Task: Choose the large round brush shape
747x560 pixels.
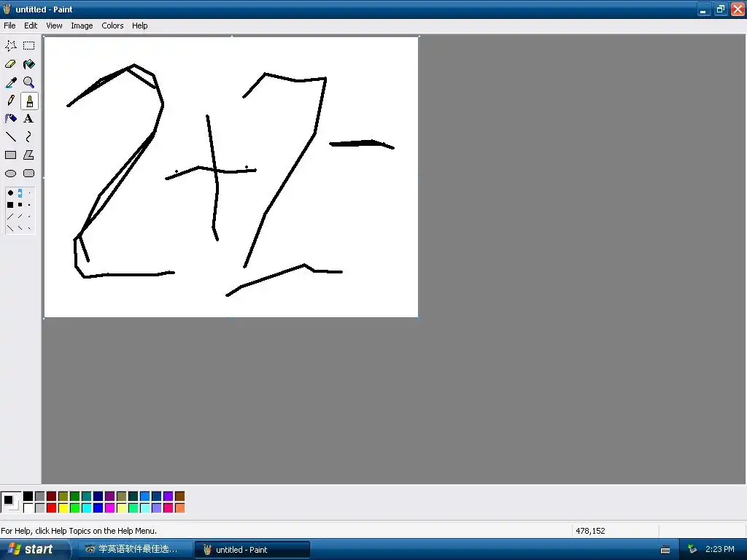Action: click(10, 192)
